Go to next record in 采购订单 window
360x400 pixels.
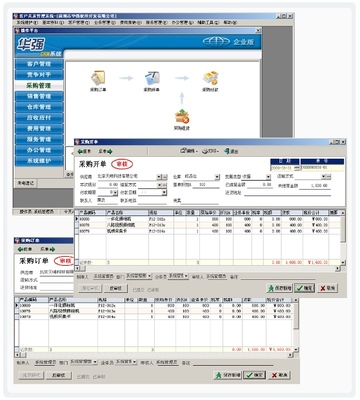tap(48, 249)
